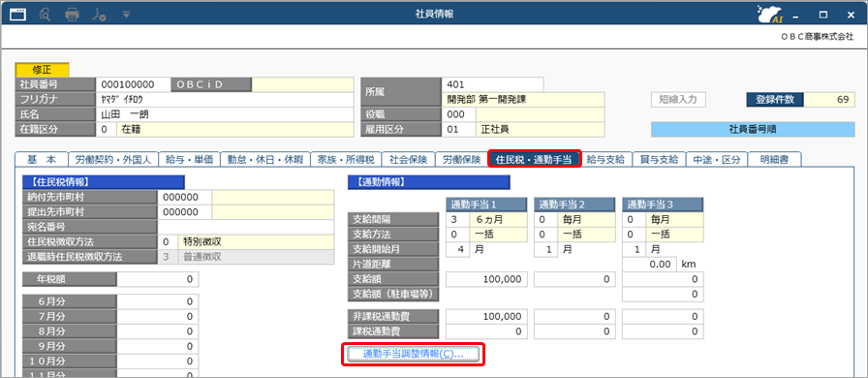Click the 【住民税情報】 section header

(103, 182)
